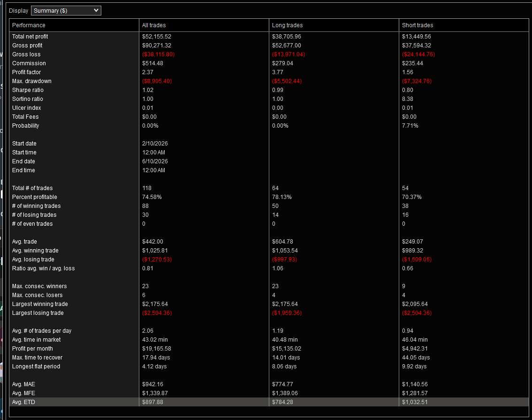The height and width of the screenshot is (420, 532).
Task: Select the Ulcer index row label
Action: click(x=26, y=107)
